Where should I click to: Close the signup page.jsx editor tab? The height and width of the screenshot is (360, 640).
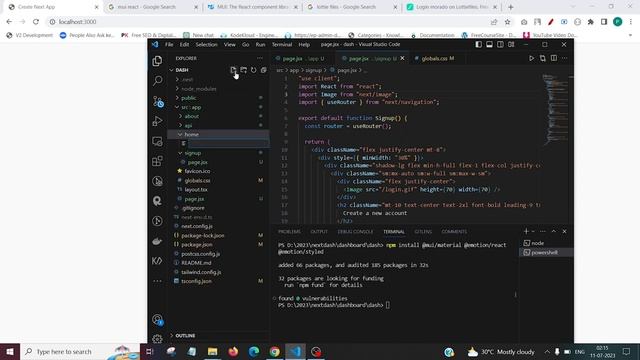tap(402, 58)
